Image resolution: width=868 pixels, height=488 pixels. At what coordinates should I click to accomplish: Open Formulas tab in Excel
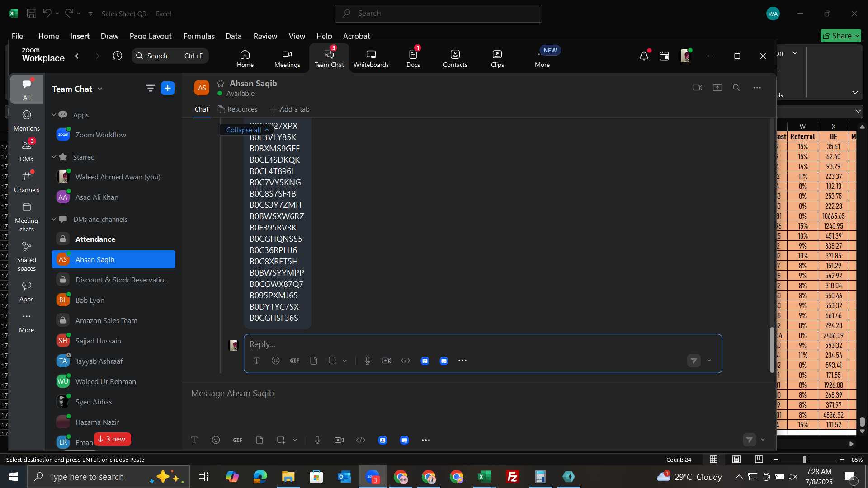(x=199, y=36)
